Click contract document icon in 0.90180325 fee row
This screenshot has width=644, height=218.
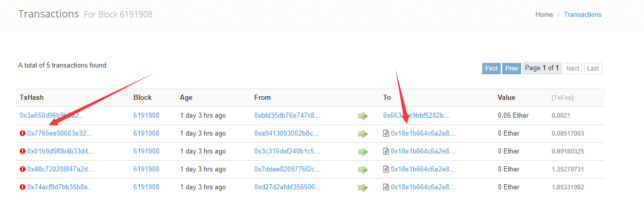tap(386, 151)
